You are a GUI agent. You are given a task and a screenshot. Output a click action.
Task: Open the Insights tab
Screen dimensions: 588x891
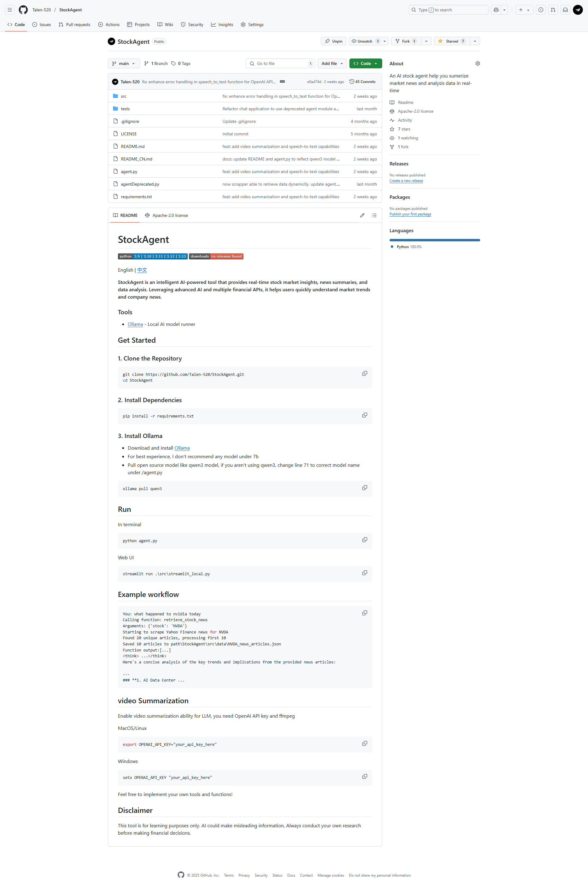tap(222, 25)
